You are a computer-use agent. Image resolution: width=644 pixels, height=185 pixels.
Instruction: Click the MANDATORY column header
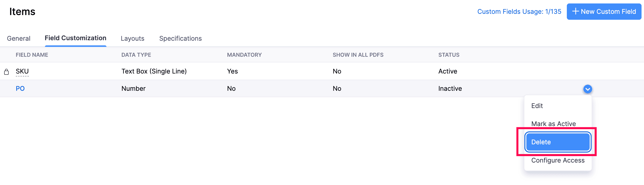tap(244, 55)
